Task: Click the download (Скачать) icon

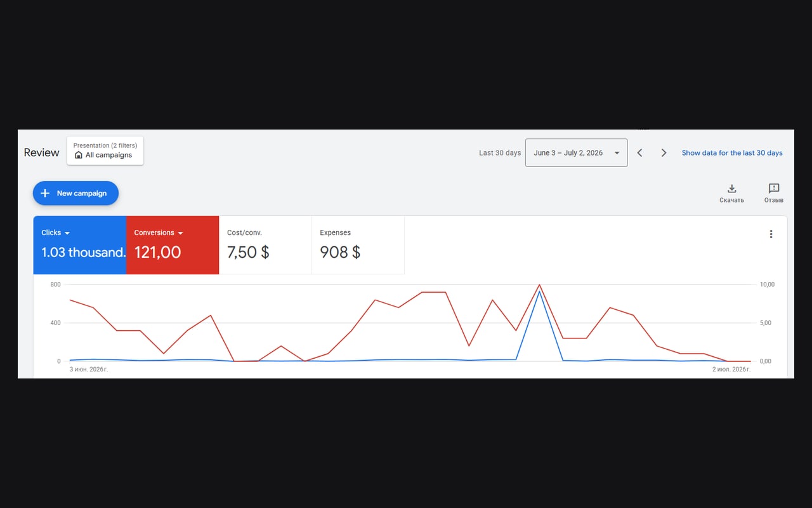Action: [731, 189]
